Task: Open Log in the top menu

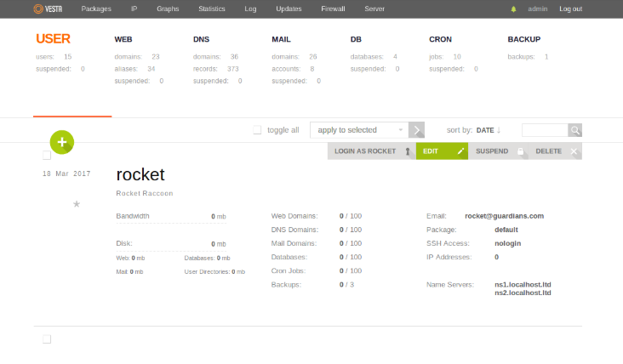Action: point(250,9)
